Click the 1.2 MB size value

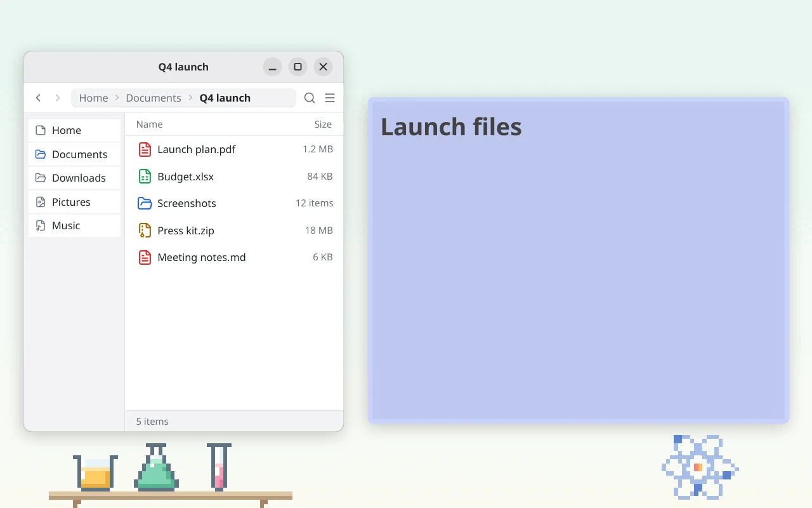point(318,149)
